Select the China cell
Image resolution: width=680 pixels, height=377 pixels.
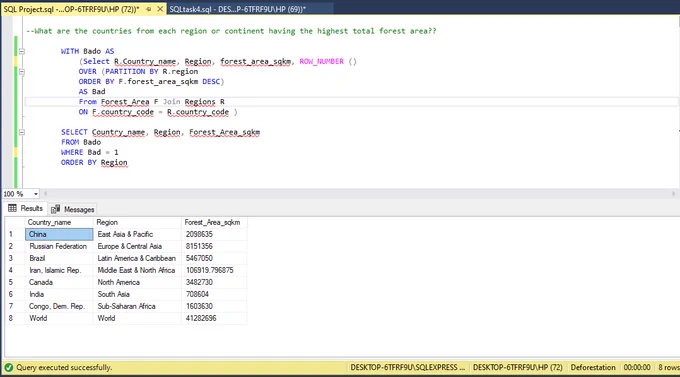click(59, 234)
